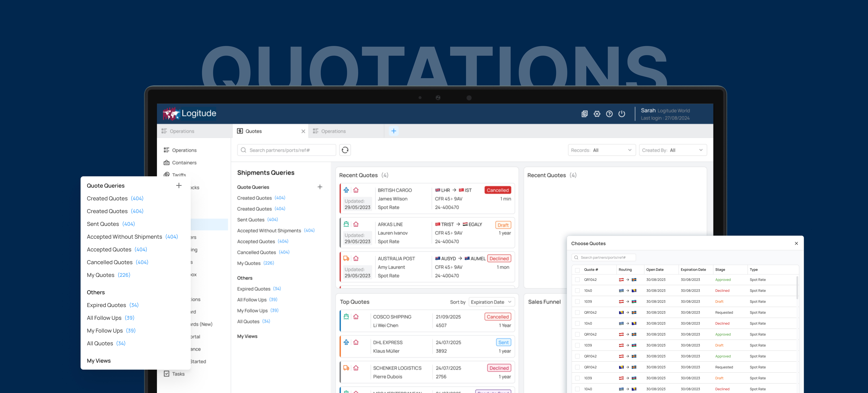Open the documents copy icon in header
The image size is (868, 393).
click(x=584, y=114)
